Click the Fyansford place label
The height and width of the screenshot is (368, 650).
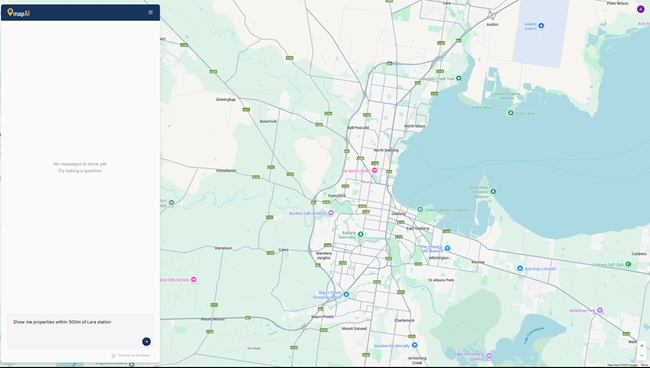(337, 196)
